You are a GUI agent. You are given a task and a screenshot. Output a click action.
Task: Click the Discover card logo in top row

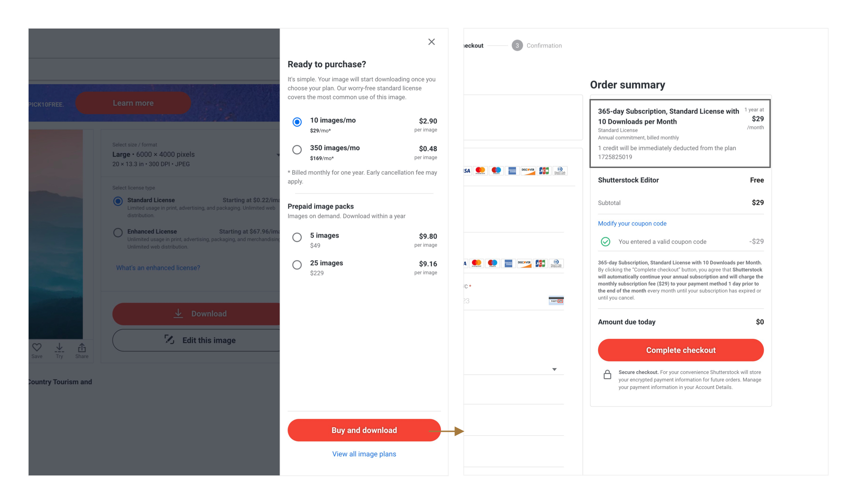528,170
